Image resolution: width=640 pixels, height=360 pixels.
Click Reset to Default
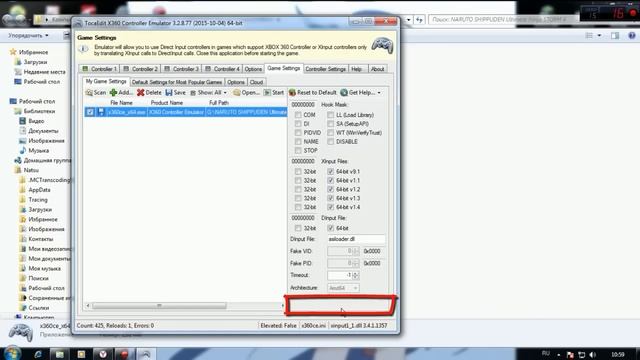click(x=313, y=93)
